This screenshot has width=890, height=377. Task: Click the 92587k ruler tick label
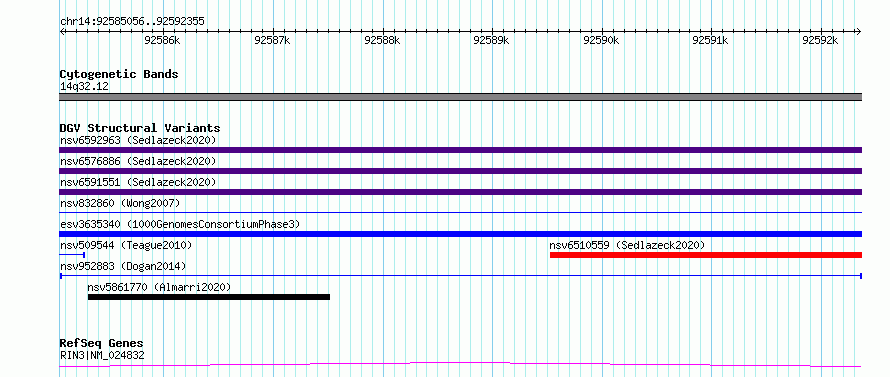point(272,40)
